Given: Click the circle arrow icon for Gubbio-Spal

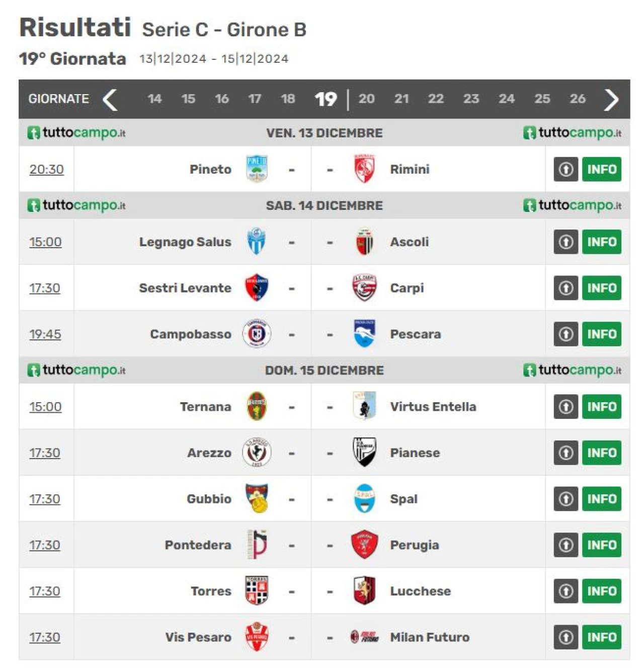Looking at the screenshot, I should tap(566, 499).
